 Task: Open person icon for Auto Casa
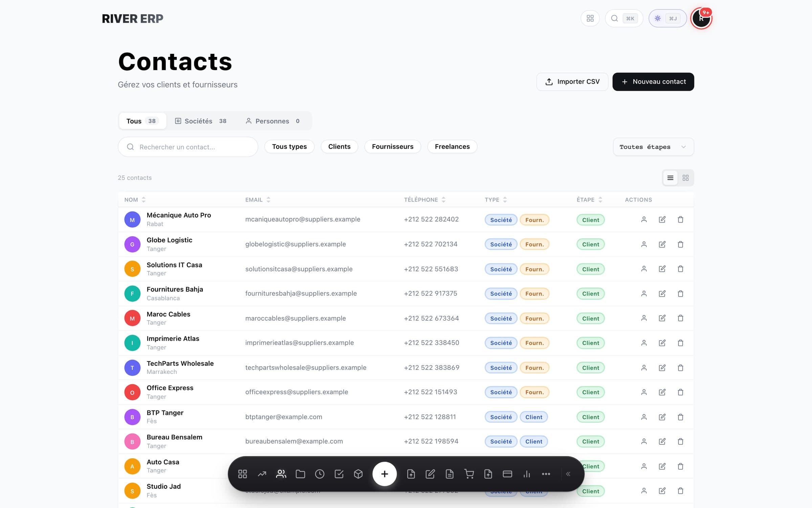click(644, 466)
